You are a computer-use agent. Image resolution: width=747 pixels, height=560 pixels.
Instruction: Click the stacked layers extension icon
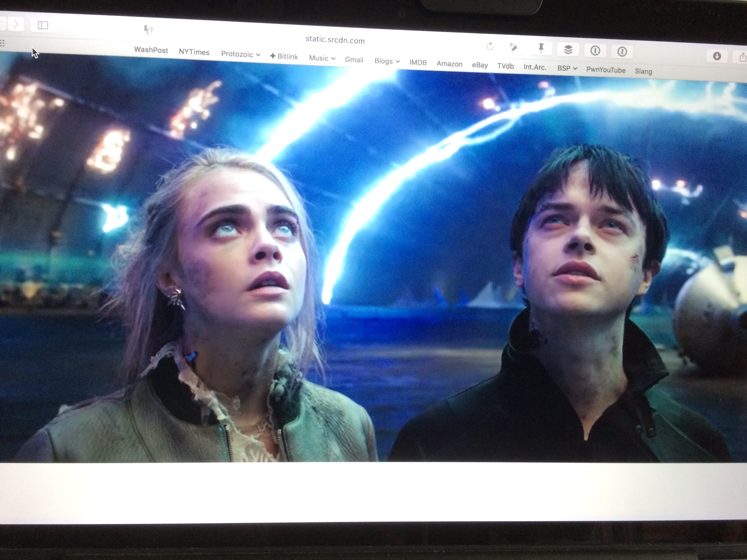[568, 50]
